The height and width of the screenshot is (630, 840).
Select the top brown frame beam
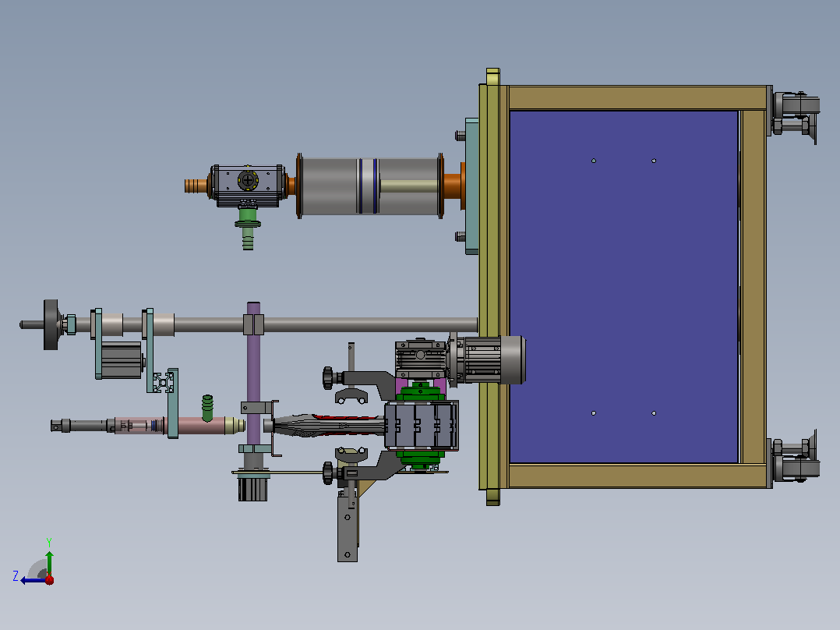pos(637,98)
